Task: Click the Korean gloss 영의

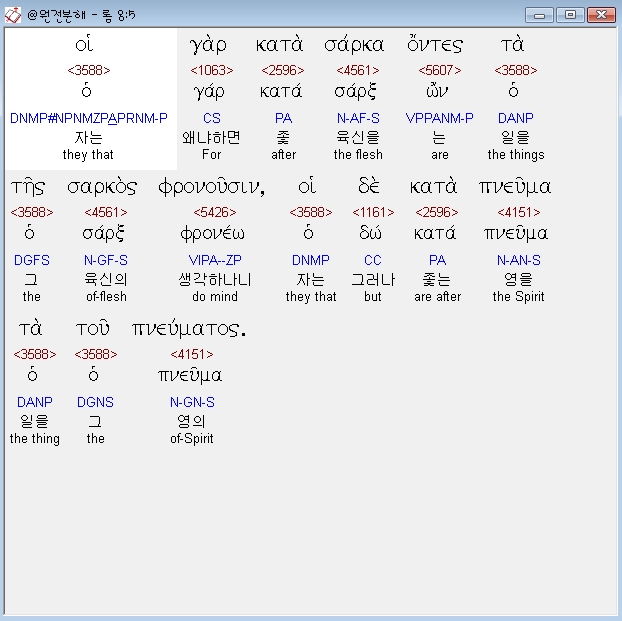Action: (x=191, y=421)
